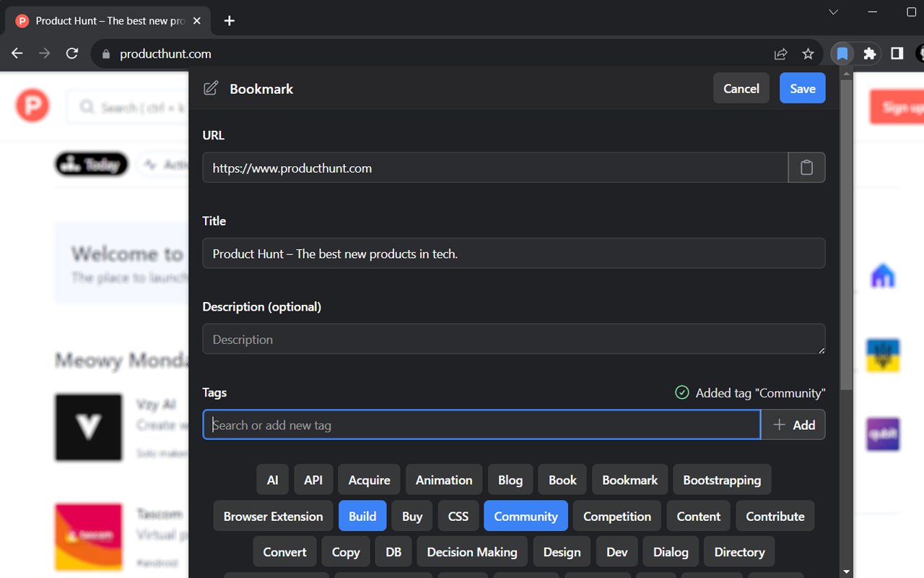Click the Ukraine shield icon on the page
The width and height of the screenshot is (924, 578).
click(x=883, y=355)
